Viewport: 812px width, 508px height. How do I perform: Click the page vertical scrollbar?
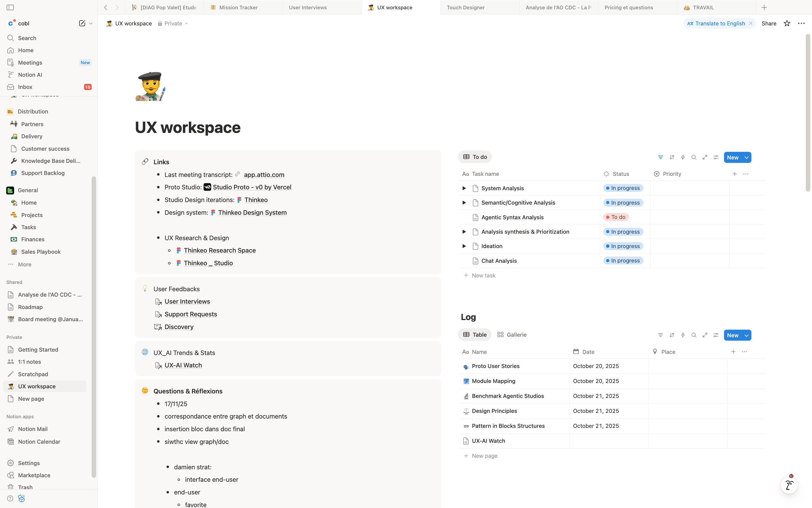[x=808, y=113]
